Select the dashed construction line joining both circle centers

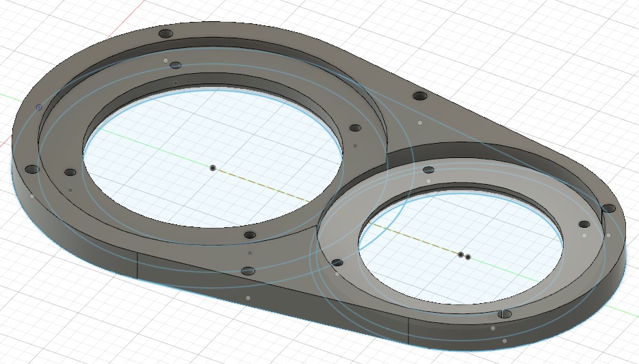[x=337, y=211]
